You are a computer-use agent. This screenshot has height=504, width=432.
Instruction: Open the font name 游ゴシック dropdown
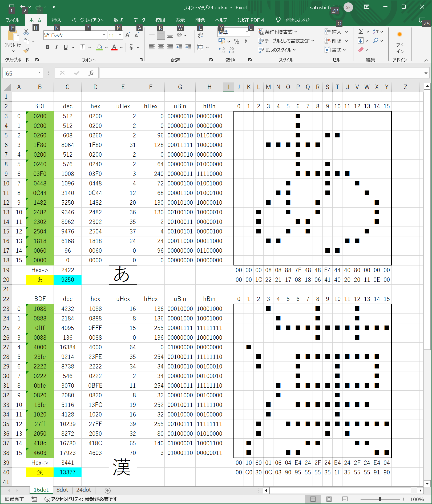point(104,35)
